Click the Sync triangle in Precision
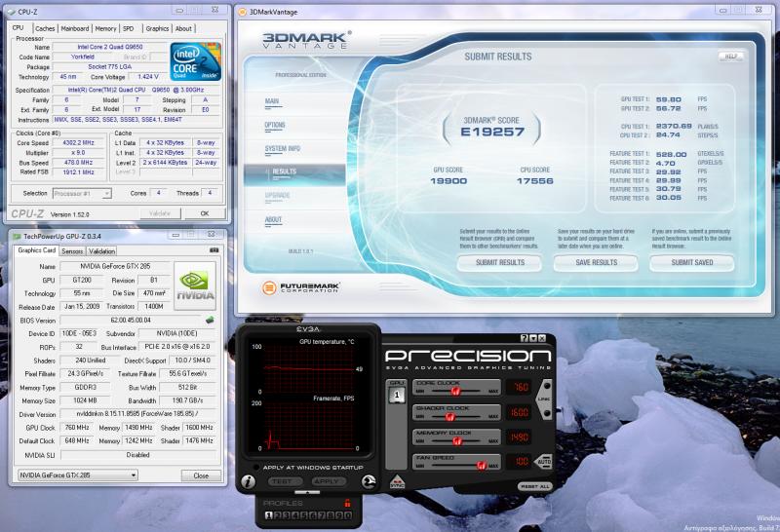This screenshot has width=780, height=532. pos(397,481)
